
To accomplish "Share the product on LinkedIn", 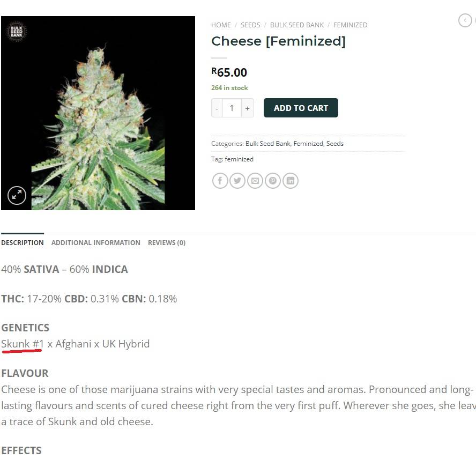I will pyautogui.click(x=290, y=181).
